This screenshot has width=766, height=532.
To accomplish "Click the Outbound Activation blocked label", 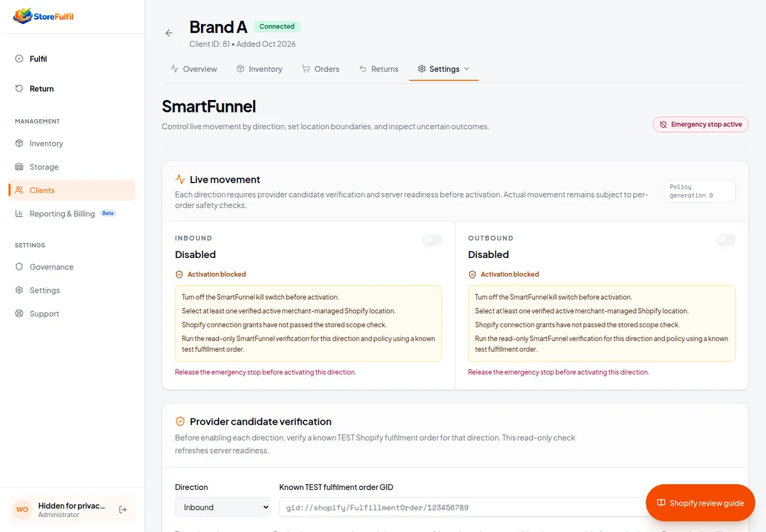I will 510,274.
